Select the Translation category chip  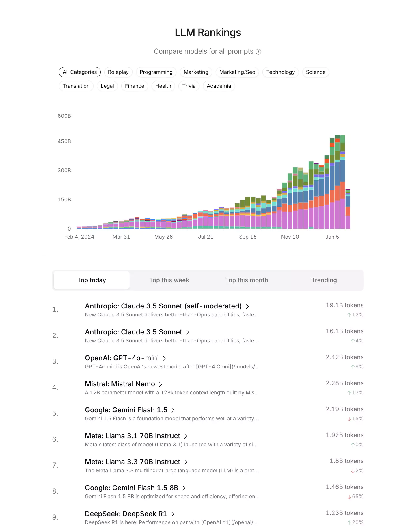coord(76,86)
